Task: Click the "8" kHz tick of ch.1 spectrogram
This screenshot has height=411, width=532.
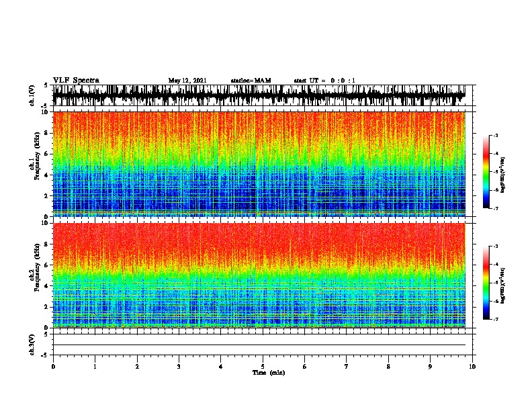Action: [46, 133]
